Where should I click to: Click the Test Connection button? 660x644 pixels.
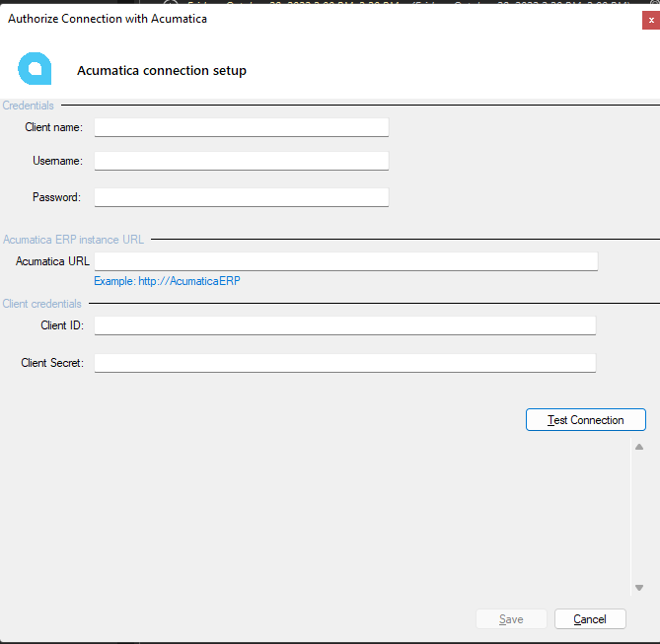click(x=585, y=420)
